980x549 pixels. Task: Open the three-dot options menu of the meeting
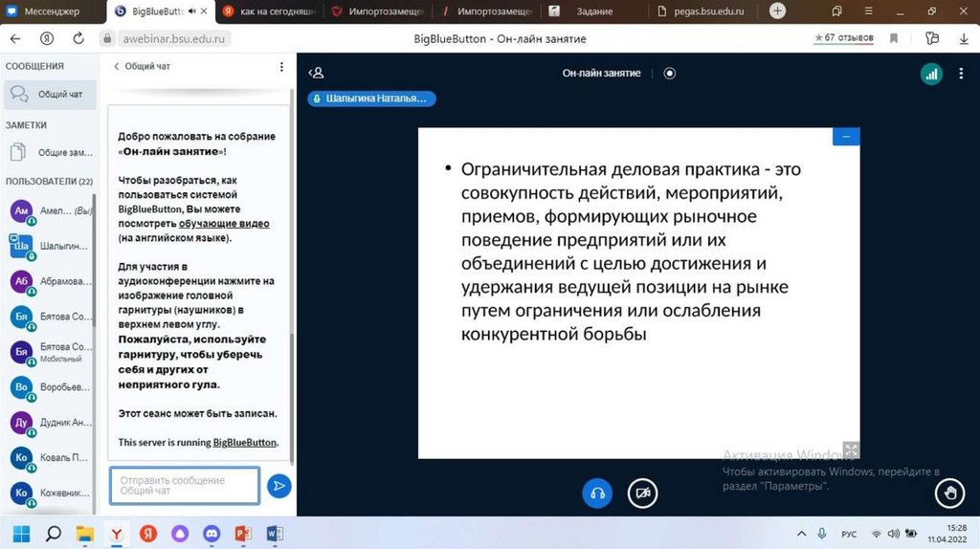(x=961, y=74)
